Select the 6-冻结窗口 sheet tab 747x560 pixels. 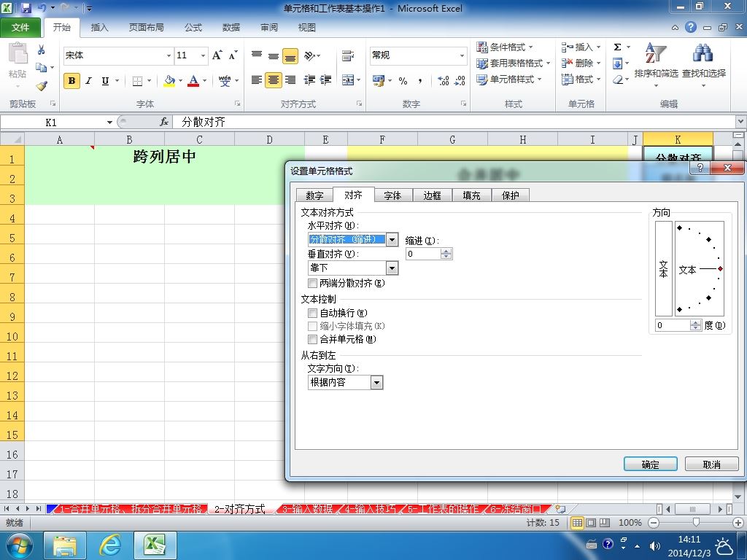click(x=516, y=509)
